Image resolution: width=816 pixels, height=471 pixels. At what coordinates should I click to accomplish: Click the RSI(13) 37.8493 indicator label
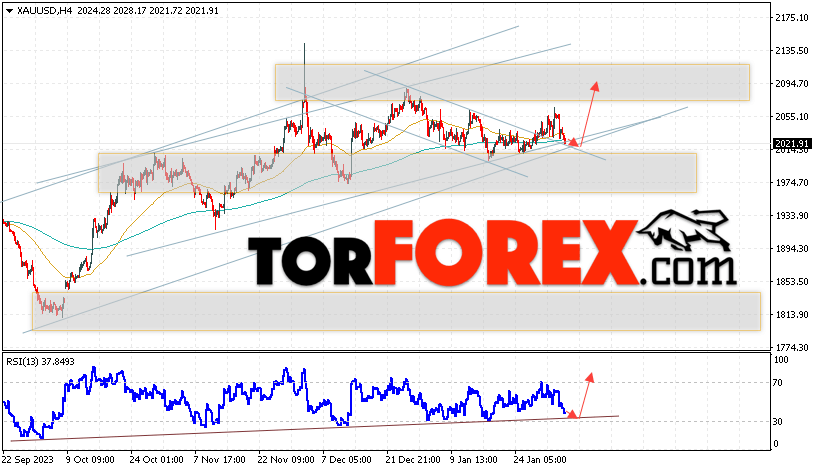(x=41, y=362)
